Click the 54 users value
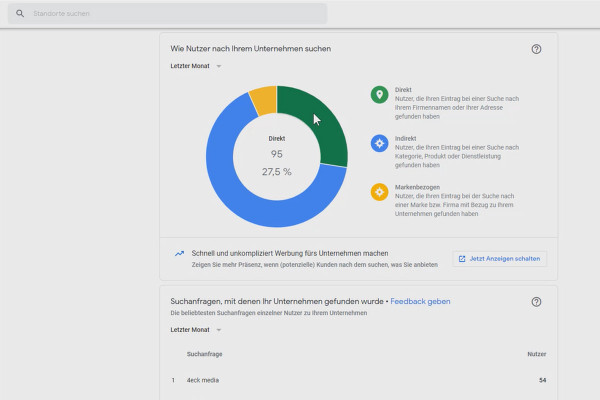Viewport: 600px width, 400px height. pyautogui.click(x=543, y=380)
